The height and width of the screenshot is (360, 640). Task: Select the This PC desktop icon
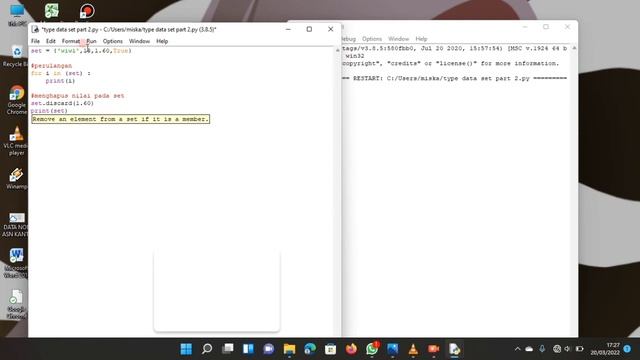click(x=17, y=15)
